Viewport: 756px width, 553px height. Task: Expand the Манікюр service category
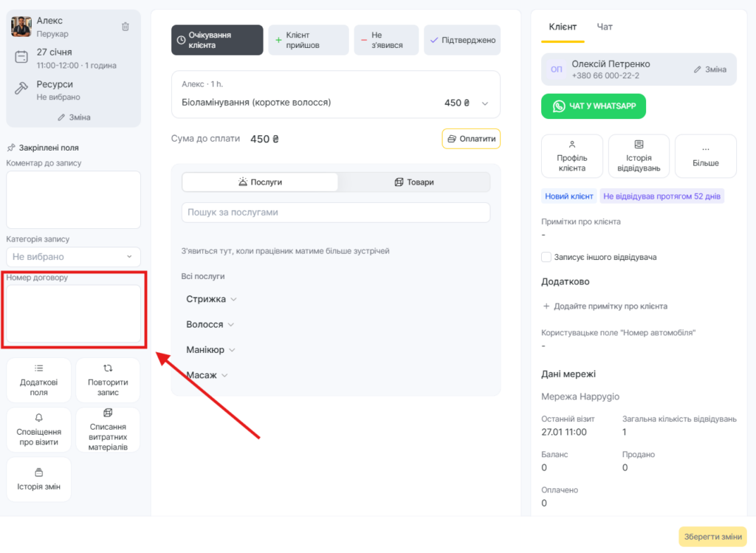click(x=211, y=350)
